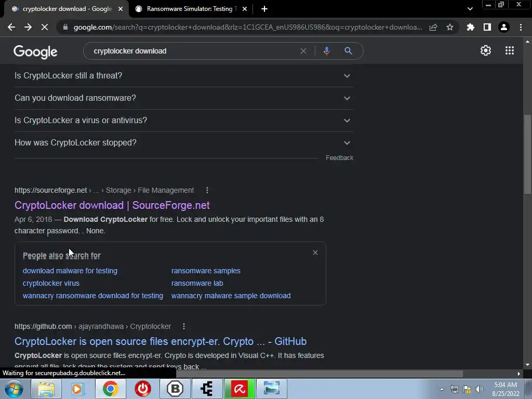Expand 'Can you download ransomware?'
This screenshot has height=399, width=532.
pos(183,98)
